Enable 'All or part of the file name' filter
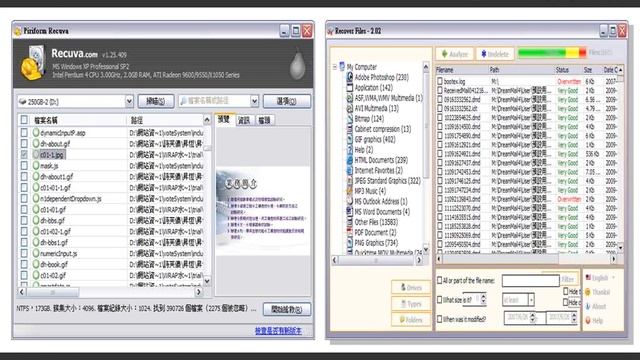Image resolution: width=640 pixels, height=360 pixels. pyautogui.click(x=440, y=280)
